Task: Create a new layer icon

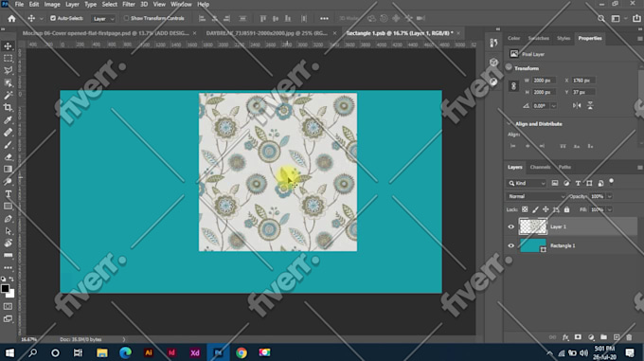Action: [617, 337]
